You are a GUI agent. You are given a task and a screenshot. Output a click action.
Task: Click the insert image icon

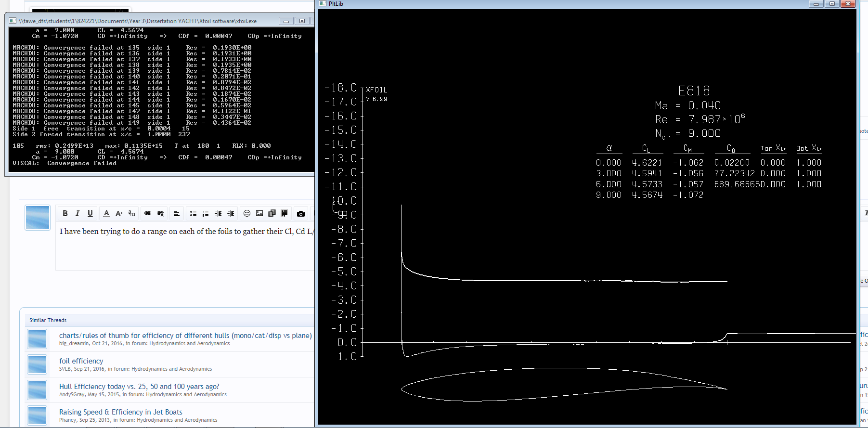click(259, 213)
